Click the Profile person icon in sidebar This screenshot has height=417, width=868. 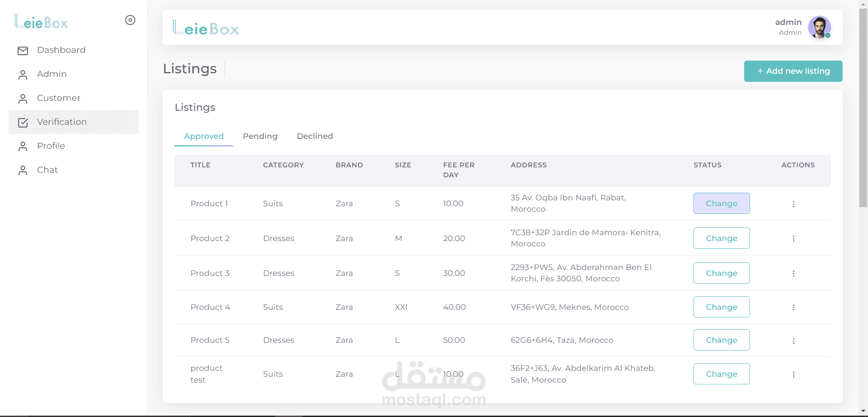coord(23,147)
